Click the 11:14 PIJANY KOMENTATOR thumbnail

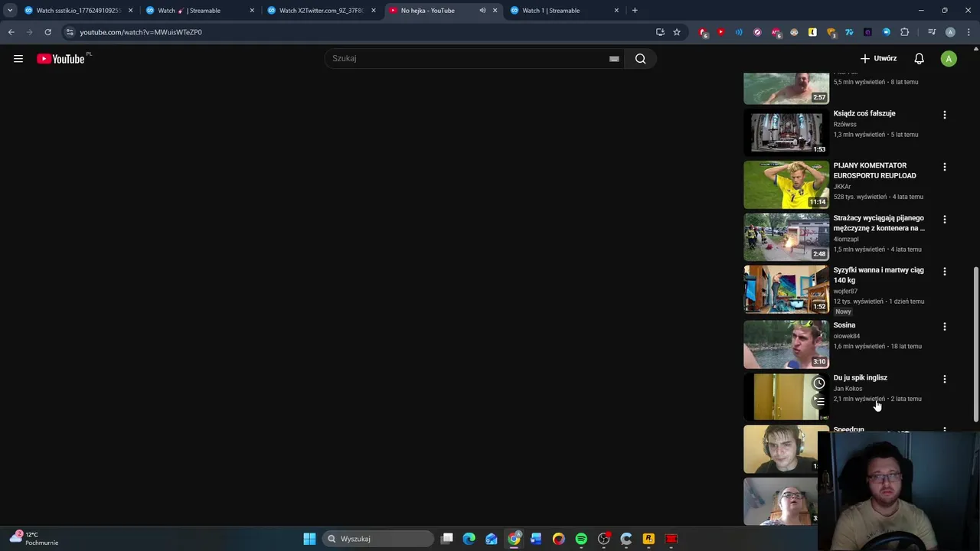pos(786,184)
